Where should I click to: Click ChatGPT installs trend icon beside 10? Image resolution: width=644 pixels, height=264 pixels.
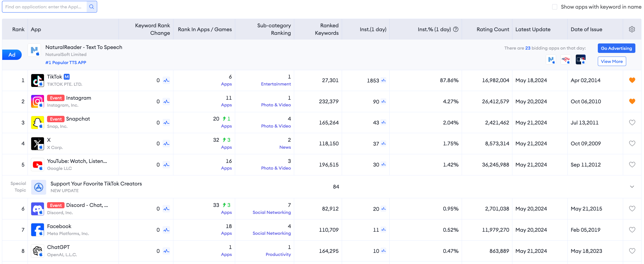[x=384, y=251]
